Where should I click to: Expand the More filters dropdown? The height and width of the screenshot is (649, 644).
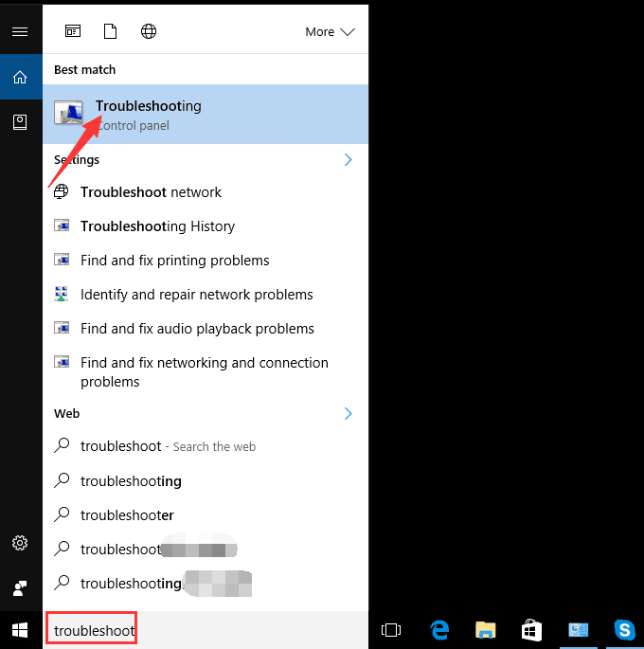(x=329, y=31)
